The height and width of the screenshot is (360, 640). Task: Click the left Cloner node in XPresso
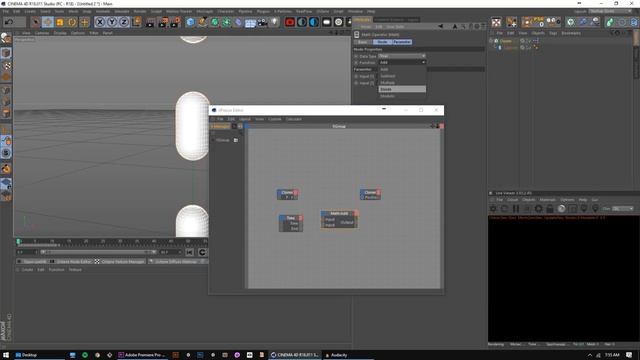point(287,195)
